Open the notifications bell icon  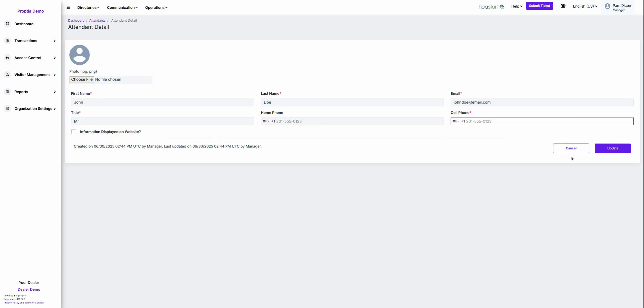click(x=563, y=6)
